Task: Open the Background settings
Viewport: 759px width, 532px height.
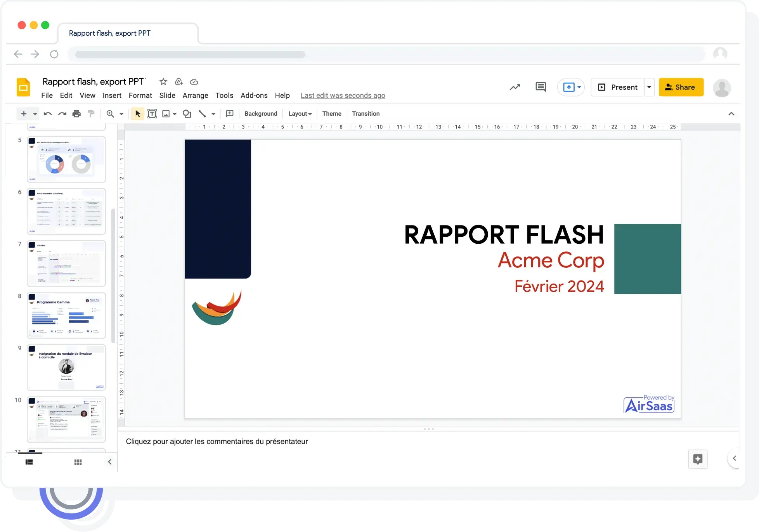Action: (260, 114)
